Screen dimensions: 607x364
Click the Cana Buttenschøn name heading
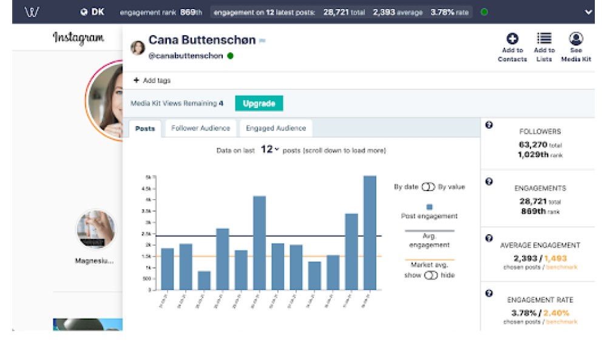tap(202, 40)
